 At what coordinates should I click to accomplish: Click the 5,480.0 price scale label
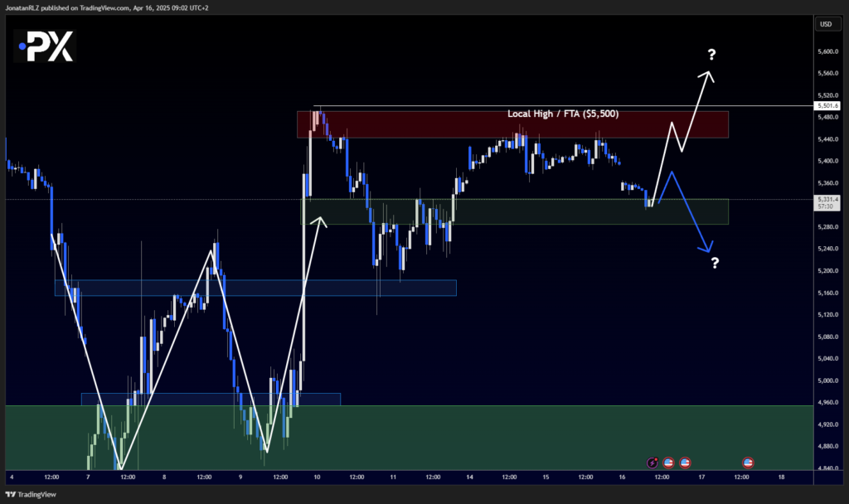pyautogui.click(x=828, y=118)
